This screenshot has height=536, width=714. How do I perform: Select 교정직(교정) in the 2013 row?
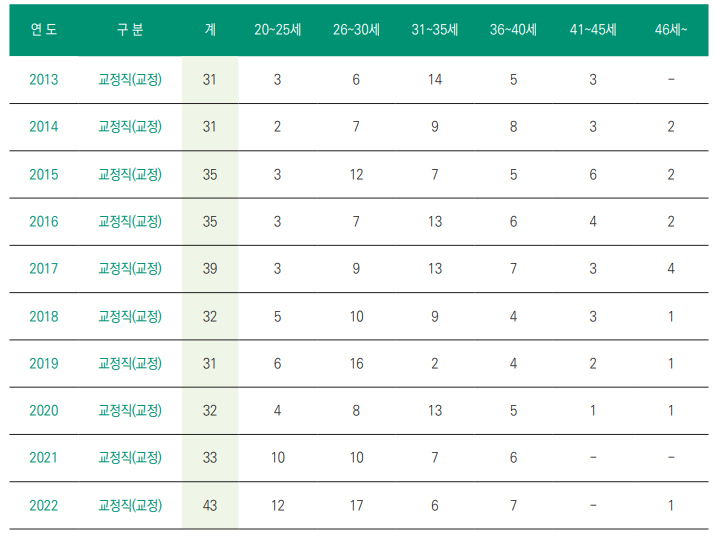point(130,80)
